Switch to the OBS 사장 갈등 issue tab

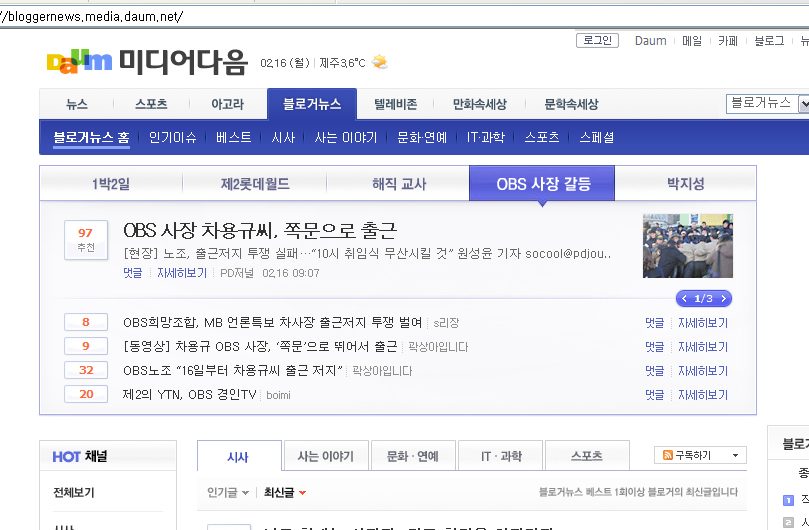(x=542, y=183)
